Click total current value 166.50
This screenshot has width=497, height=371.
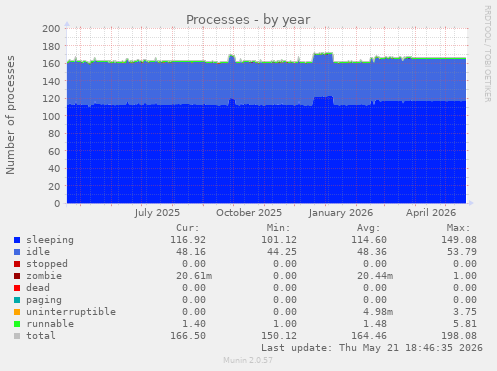[188, 336]
